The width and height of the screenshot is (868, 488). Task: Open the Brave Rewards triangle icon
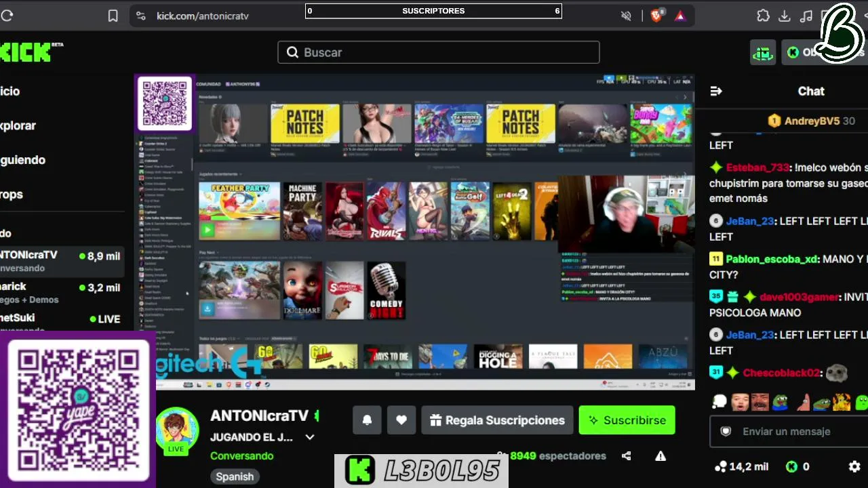point(680,16)
